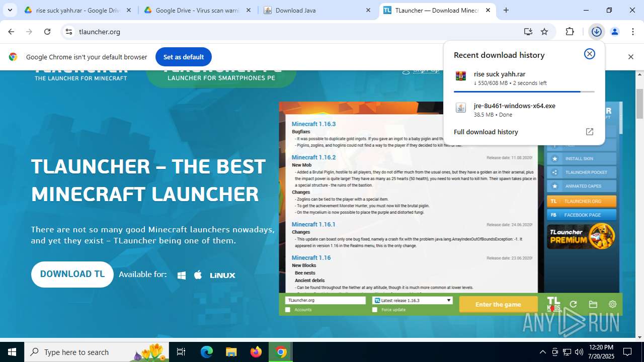Select the TLauncher tab

pos(437,10)
